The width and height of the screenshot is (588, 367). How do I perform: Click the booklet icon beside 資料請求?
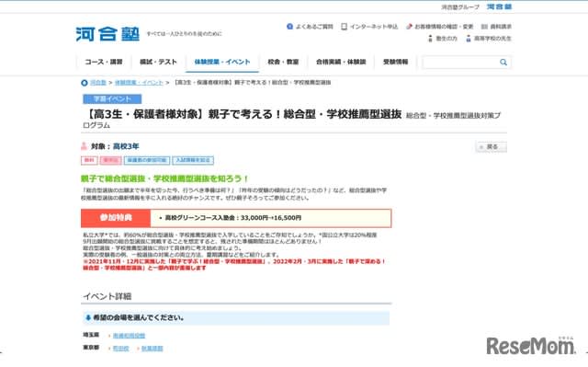pos(484,27)
